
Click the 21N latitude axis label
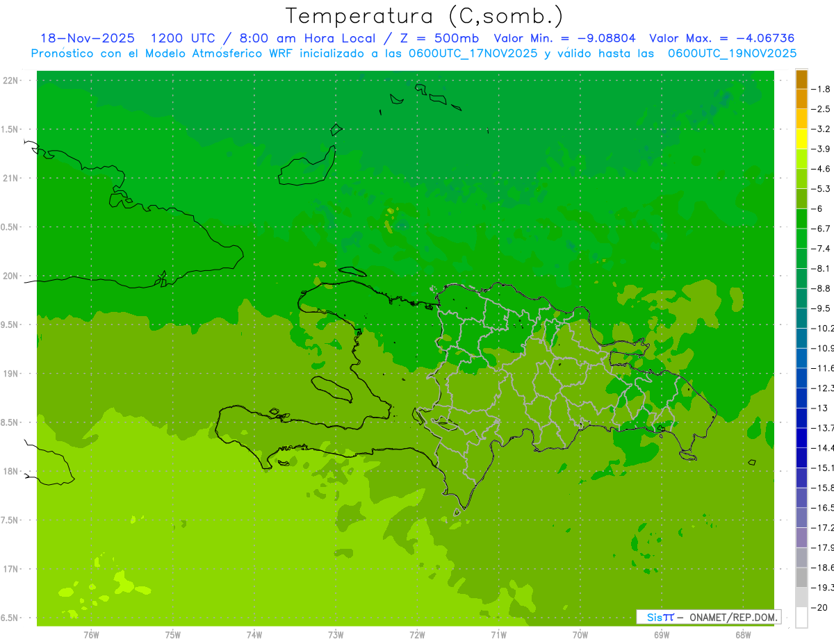point(12,178)
